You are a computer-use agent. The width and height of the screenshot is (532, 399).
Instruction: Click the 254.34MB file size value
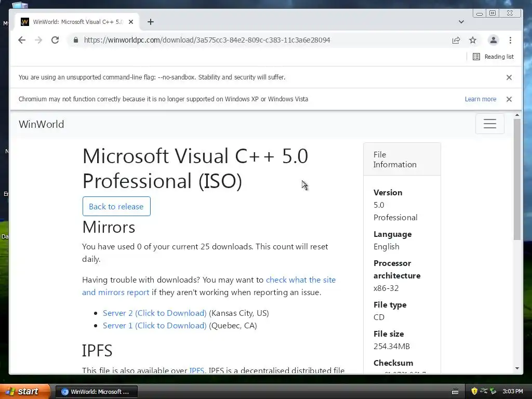pyautogui.click(x=392, y=347)
